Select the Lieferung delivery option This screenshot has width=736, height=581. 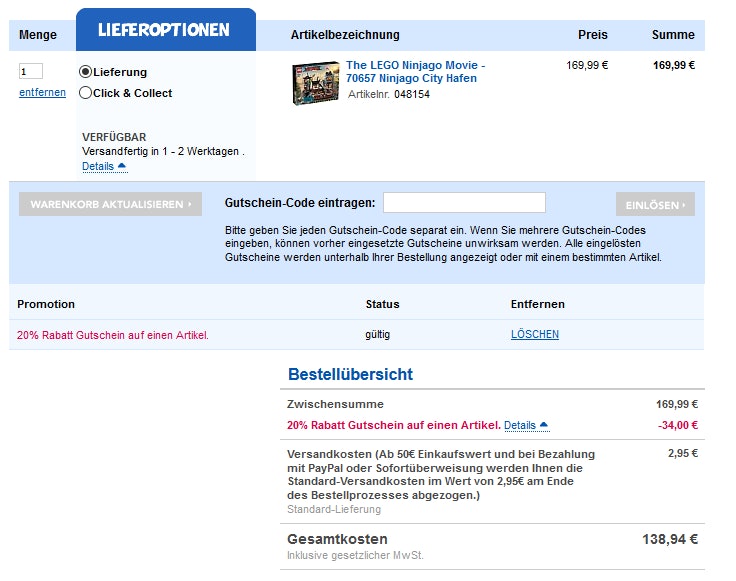pyautogui.click(x=86, y=72)
